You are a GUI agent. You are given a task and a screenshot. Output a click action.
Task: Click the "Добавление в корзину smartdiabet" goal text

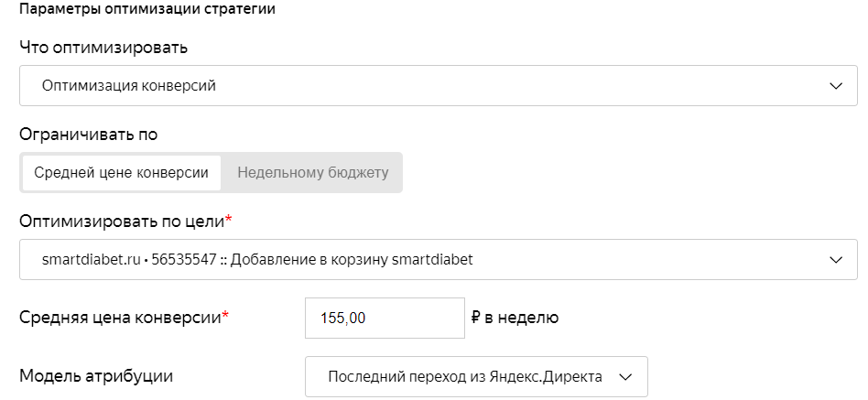click(352, 260)
